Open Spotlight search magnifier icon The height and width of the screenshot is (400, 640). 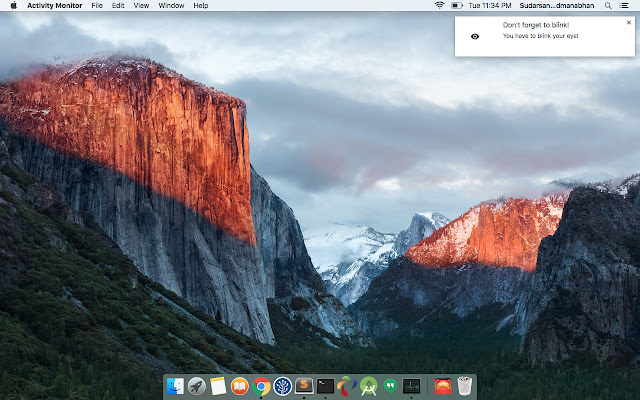click(608, 5)
